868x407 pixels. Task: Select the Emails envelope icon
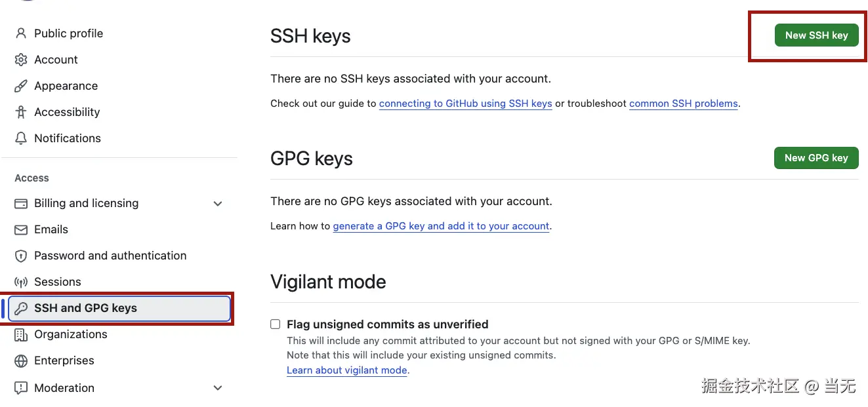tap(20, 229)
